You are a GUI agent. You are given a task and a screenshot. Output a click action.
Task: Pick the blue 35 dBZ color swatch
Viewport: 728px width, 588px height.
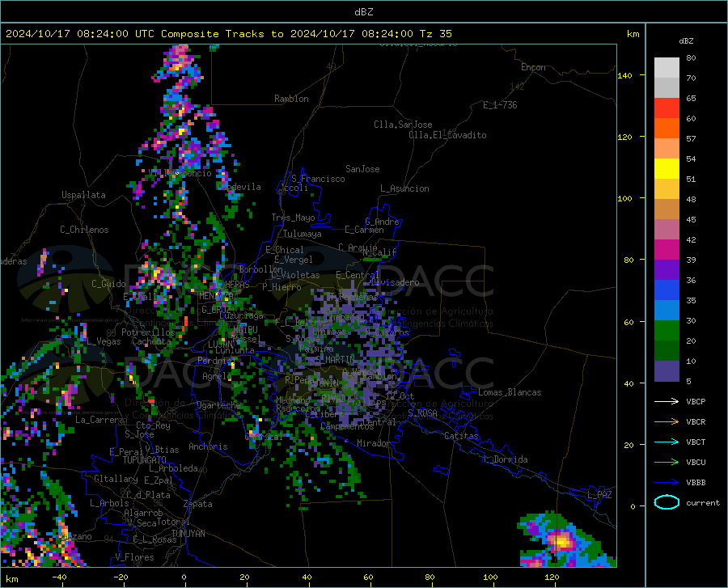[667, 290]
